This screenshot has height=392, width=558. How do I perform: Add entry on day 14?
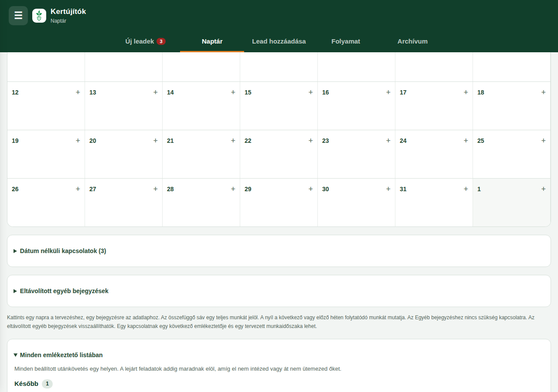233,92
